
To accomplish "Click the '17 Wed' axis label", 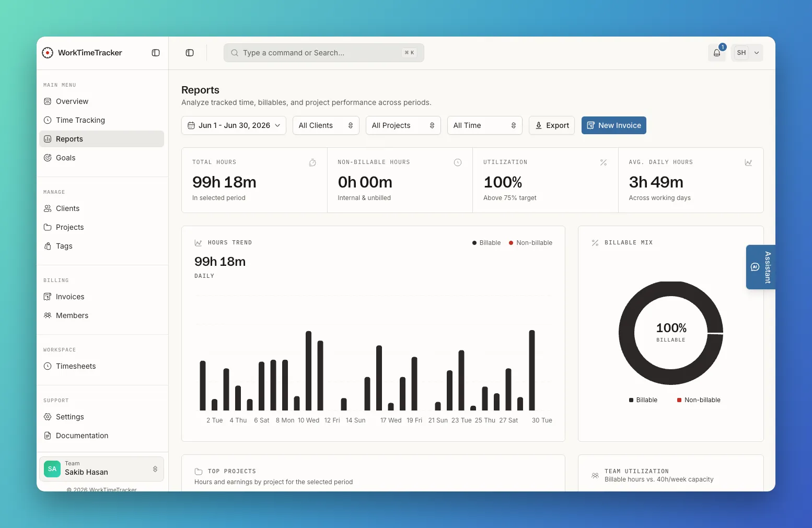I will coord(391,420).
